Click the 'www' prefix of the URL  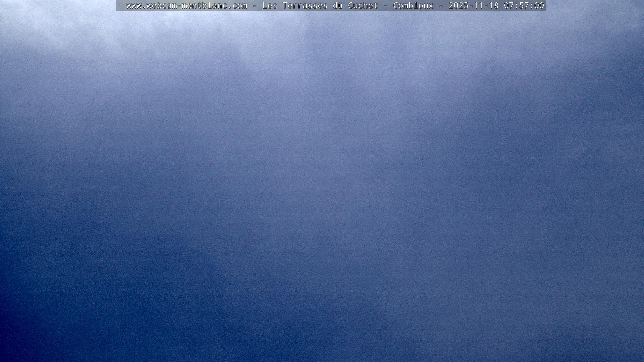pos(134,6)
